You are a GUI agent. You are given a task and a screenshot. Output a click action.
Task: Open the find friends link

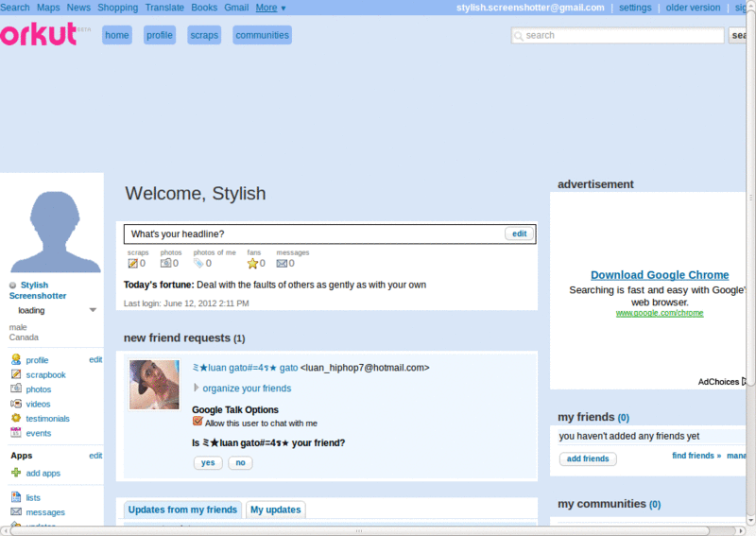coord(696,456)
